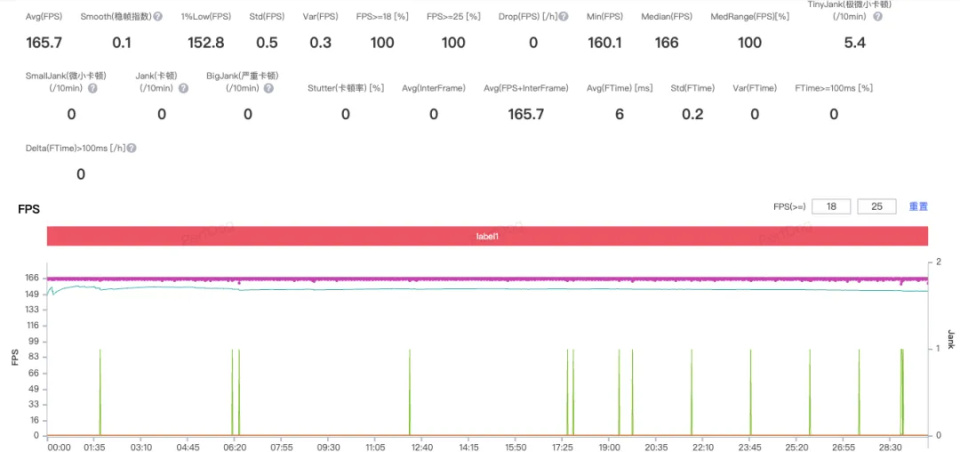Click the TinyJank value 5.4
960x452 pixels.
pos(855,43)
